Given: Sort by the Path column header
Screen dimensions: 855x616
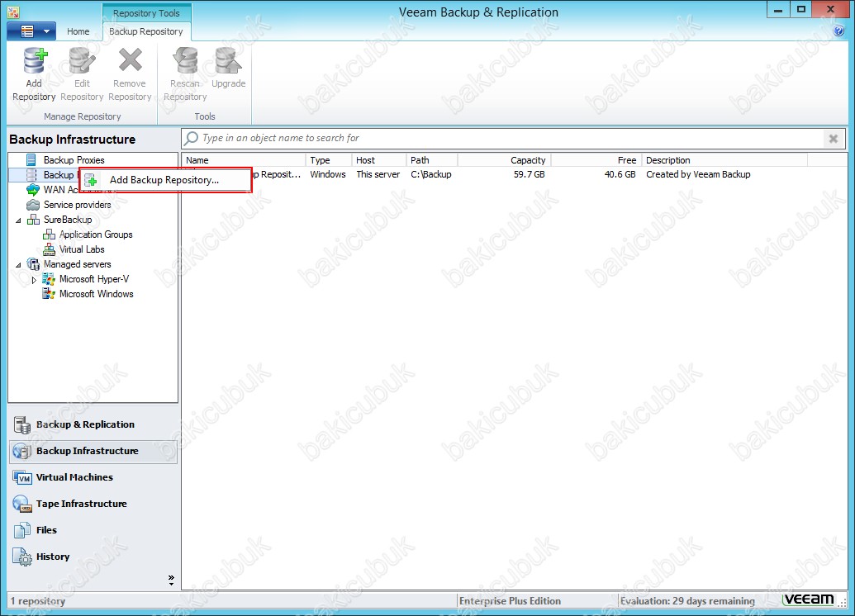Looking at the screenshot, I should [432, 159].
